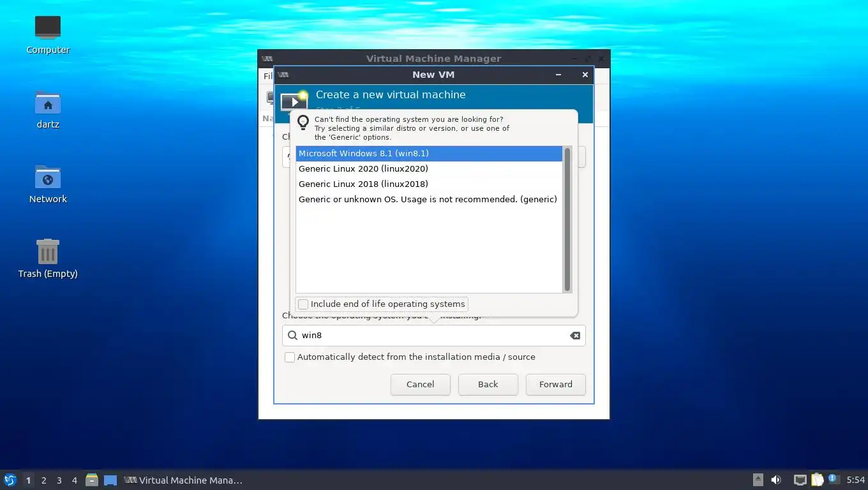Minimize the New VM dialog
Image resolution: width=868 pixels, height=490 pixels.
(x=558, y=75)
